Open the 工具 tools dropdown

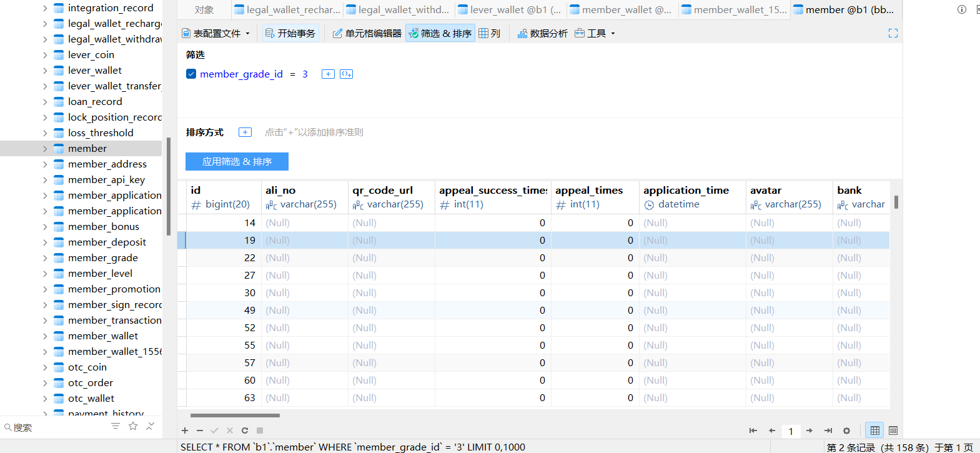(x=595, y=33)
